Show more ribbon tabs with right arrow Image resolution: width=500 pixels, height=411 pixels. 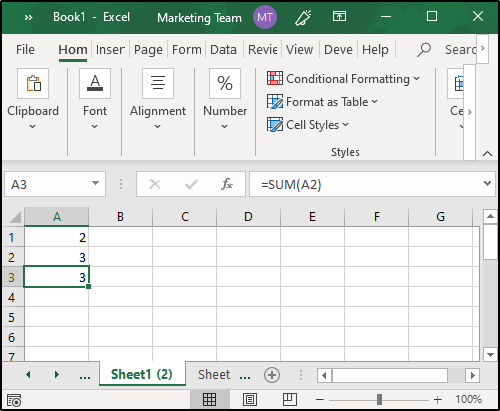[x=482, y=48]
